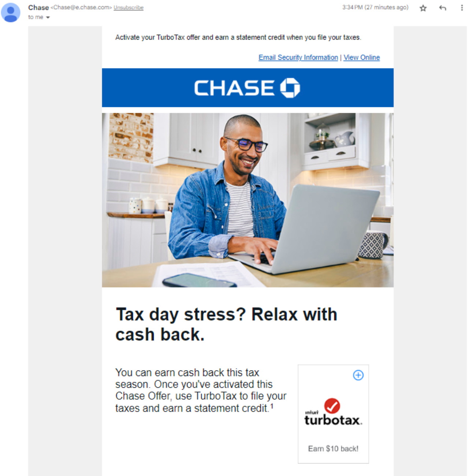473x476 pixels.
Task: Click the footnote 1 superscript after statement credit
Action: point(272,406)
